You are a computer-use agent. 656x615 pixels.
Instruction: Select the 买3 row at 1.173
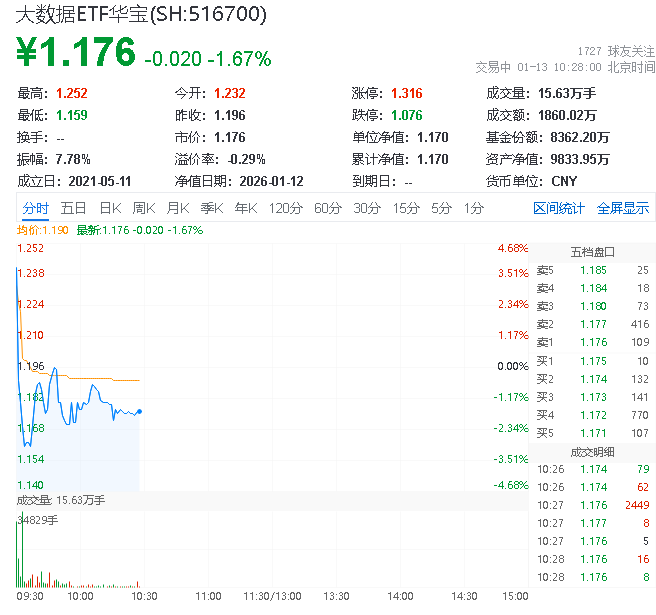click(x=592, y=397)
